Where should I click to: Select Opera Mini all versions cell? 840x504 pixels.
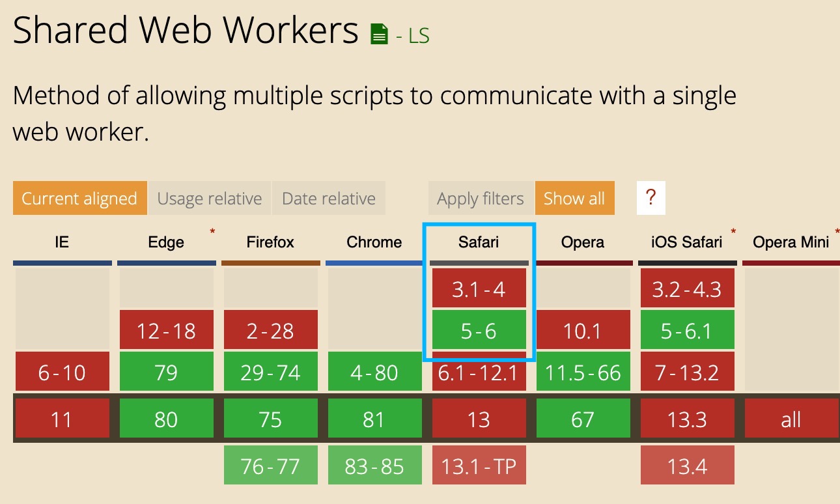click(791, 419)
